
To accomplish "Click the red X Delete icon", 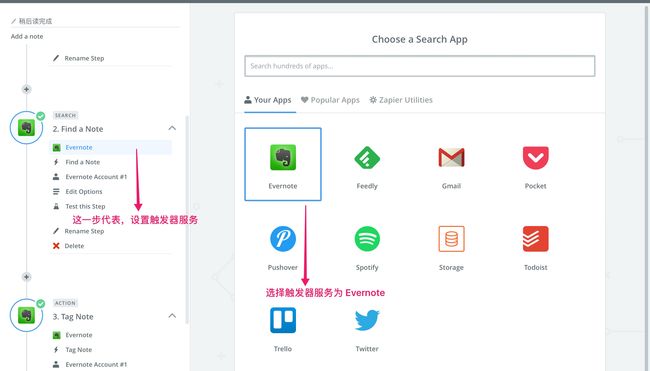I will pos(56,246).
